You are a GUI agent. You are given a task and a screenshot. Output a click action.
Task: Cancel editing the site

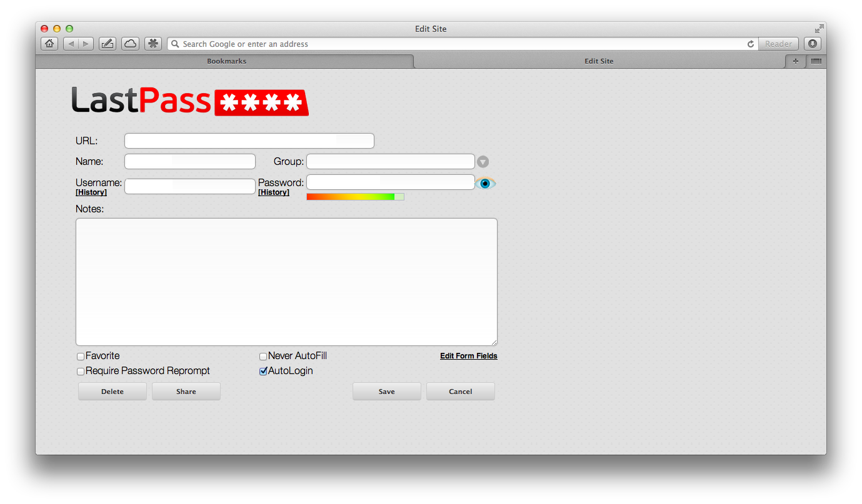[x=461, y=392]
